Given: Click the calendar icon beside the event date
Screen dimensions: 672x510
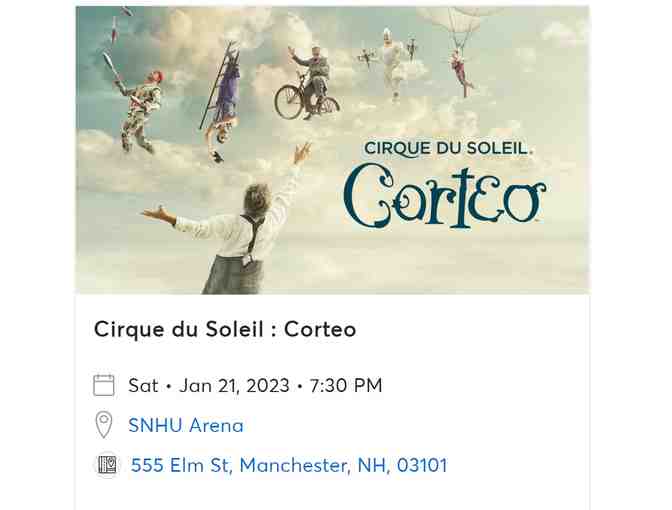Looking at the screenshot, I should [x=104, y=385].
